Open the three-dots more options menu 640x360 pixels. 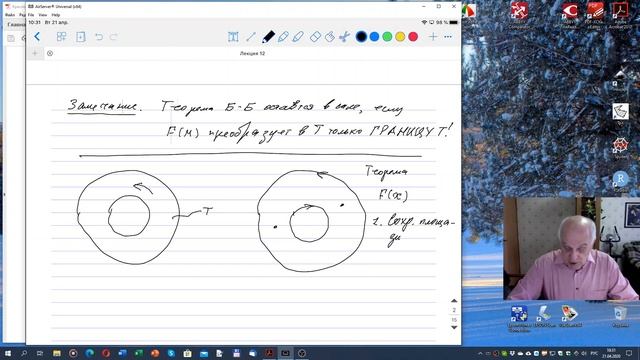click(x=448, y=37)
